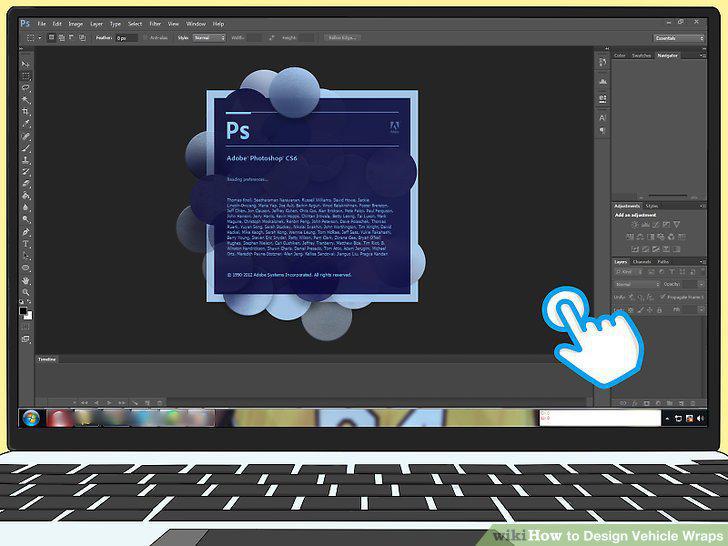Open tool preset picker arrow
The width and height of the screenshot is (728, 546).
pos(40,38)
